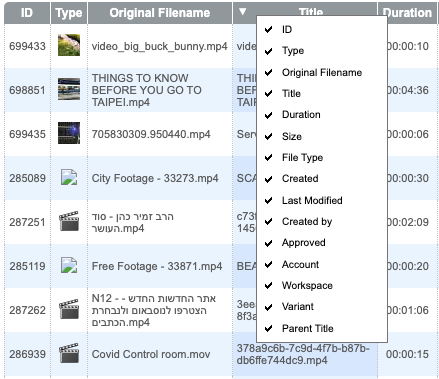The image size is (439, 379).
Task: Uncheck the Parent Title column
Action: [x=322, y=328]
